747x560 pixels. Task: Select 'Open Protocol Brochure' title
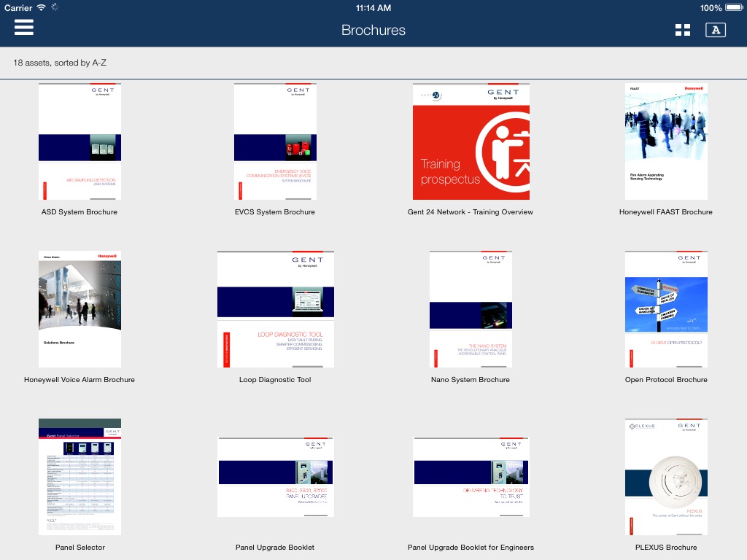[666, 379]
